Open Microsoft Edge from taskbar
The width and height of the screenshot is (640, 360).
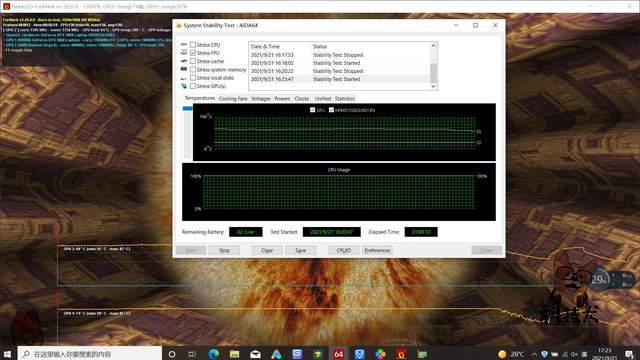(x=213, y=353)
